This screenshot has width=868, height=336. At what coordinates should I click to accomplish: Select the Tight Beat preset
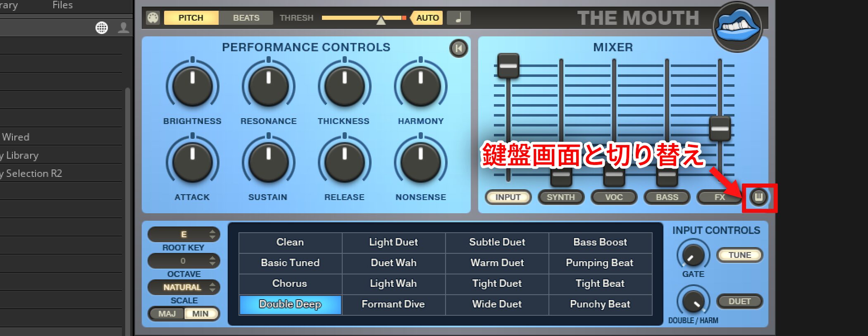[600, 284]
